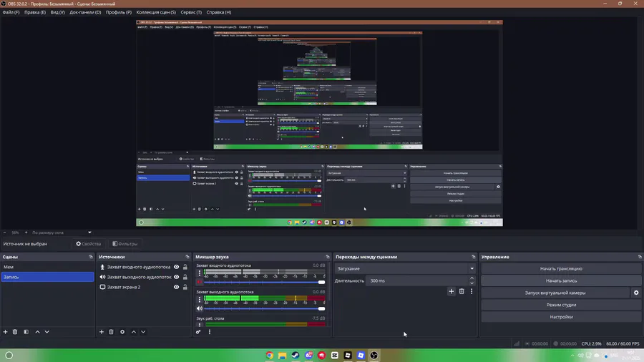Open advanced audio properties gears icon
This screenshot has height=362, width=644.
click(x=198, y=332)
